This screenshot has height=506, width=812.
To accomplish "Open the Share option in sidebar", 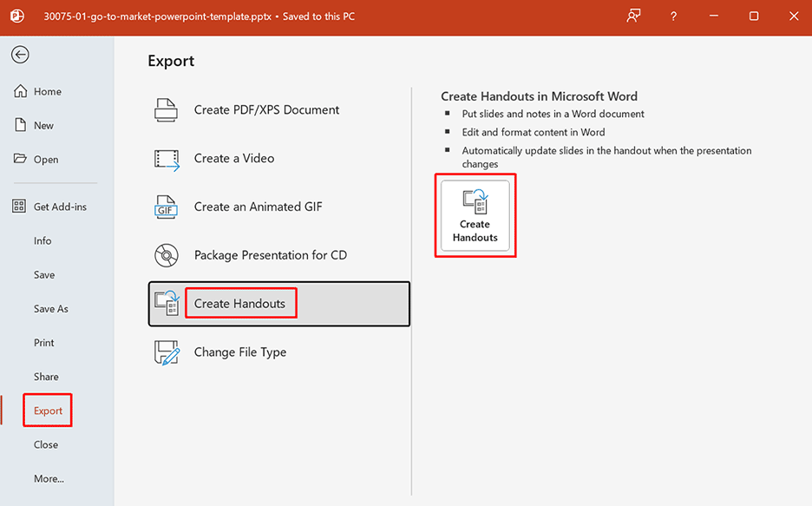I will coord(46,377).
